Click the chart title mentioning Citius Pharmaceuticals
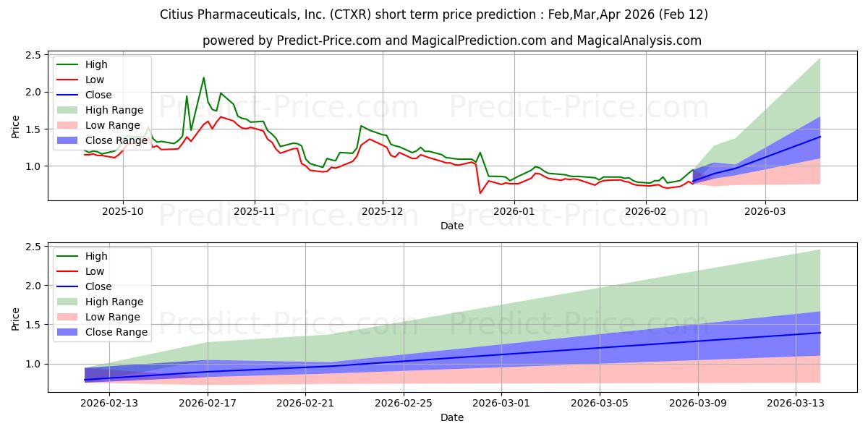868x434 pixels. coord(434,14)
